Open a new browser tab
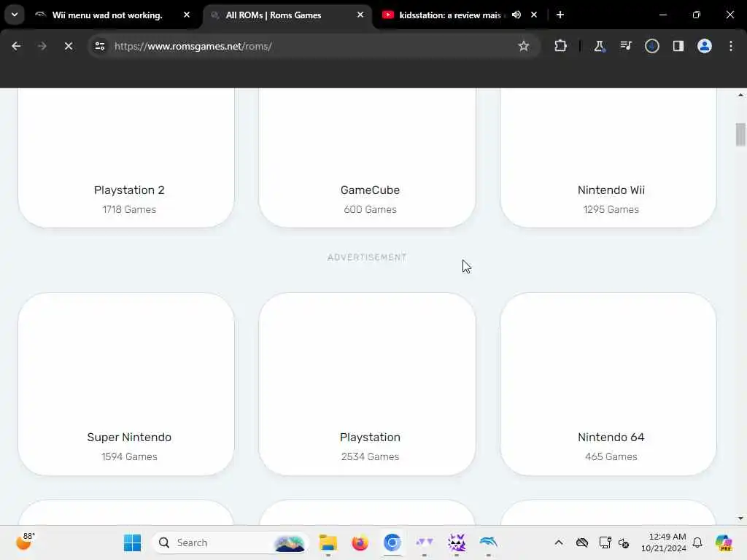The image size is (747, 560). [560, 15]
